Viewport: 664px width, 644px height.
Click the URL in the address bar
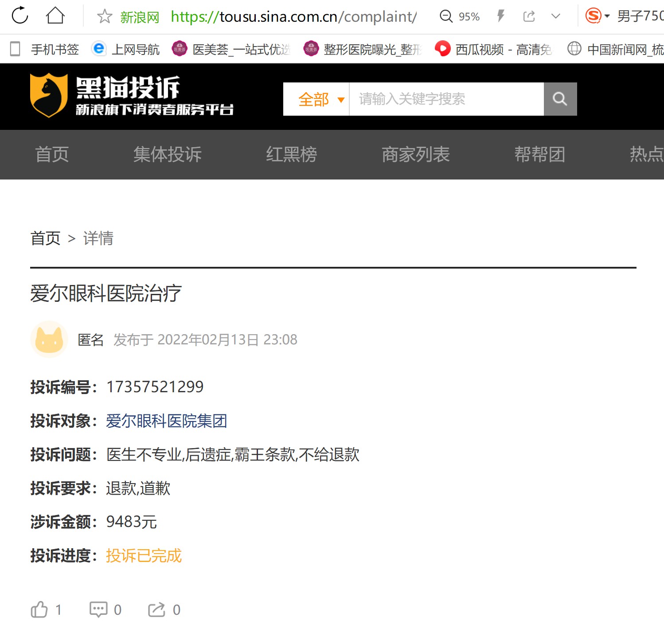tap(293, 16)
